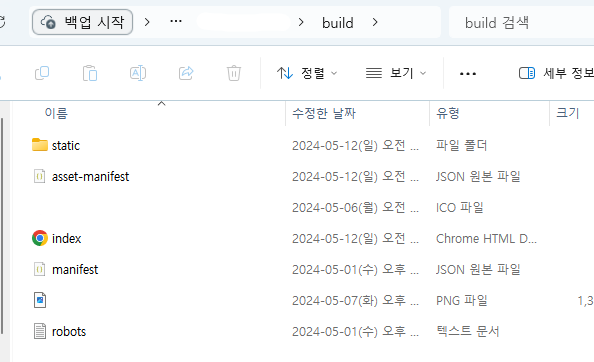Sort by 크기 column header
The width and height of the screenshot is (594, 362).
click(x=567, y=113)
